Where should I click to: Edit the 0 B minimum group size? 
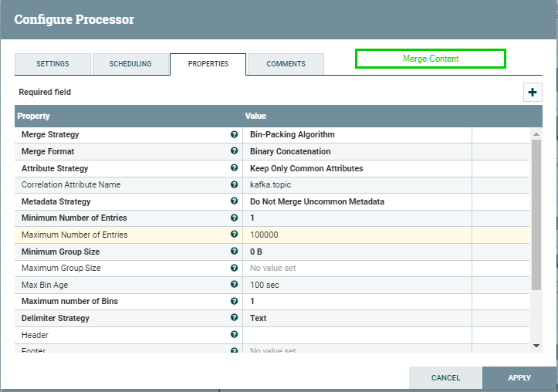[x=357, y=252]
